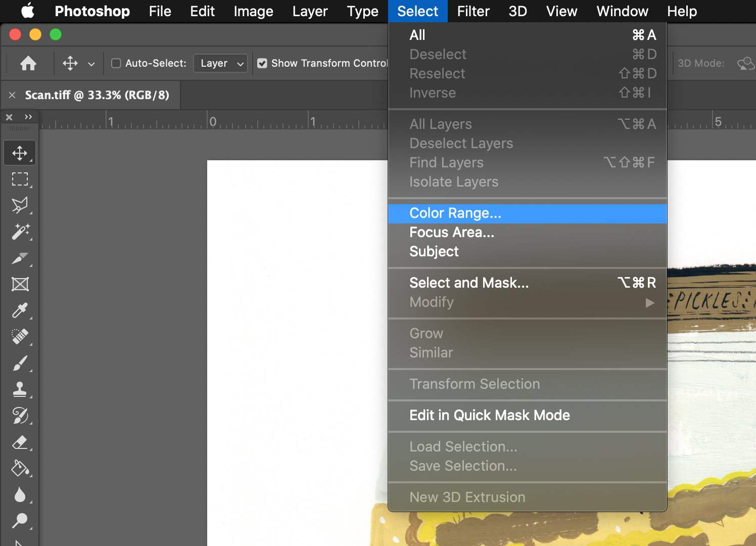756x546 pixels.
Task: Click the green full-screen window button
Action: (x=56, y=34)
